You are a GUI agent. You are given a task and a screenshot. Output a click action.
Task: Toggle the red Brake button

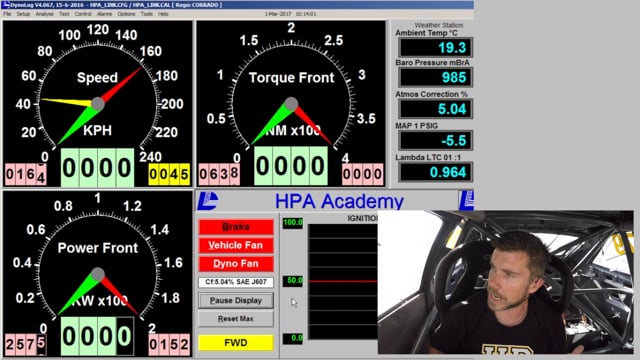[236, 227]
